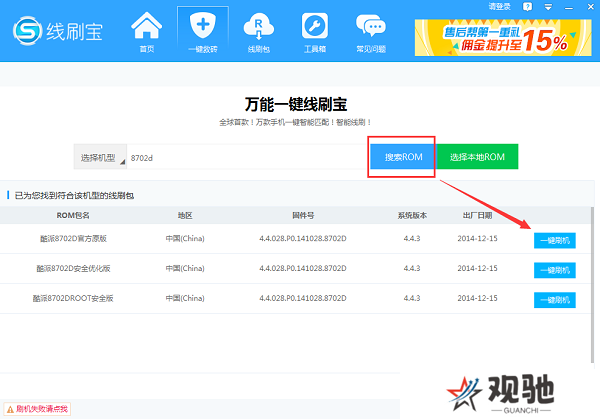The width and height of the screenshot is (600, 419).
Task: Click the 固件号 column header
Action: [x=303, y=215]
